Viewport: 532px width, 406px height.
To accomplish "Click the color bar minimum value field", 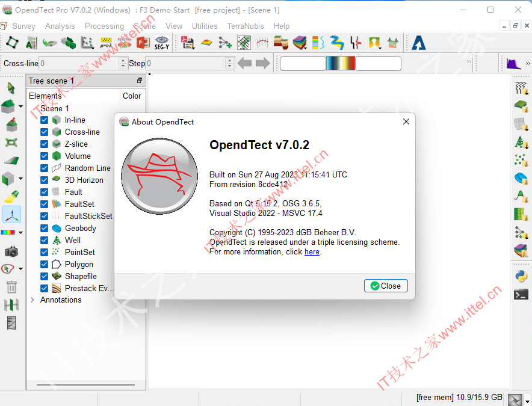I will pos(303,63).
